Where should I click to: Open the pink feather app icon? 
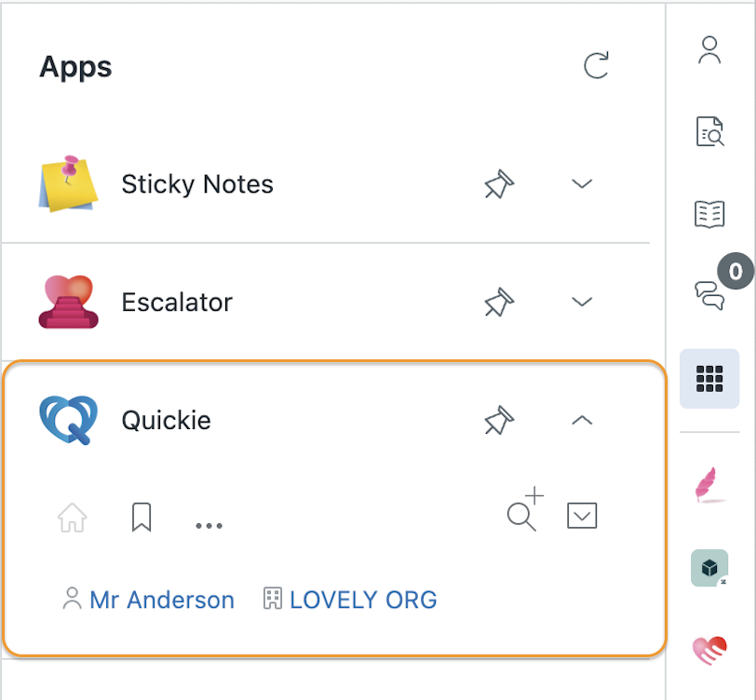[709, 485]
